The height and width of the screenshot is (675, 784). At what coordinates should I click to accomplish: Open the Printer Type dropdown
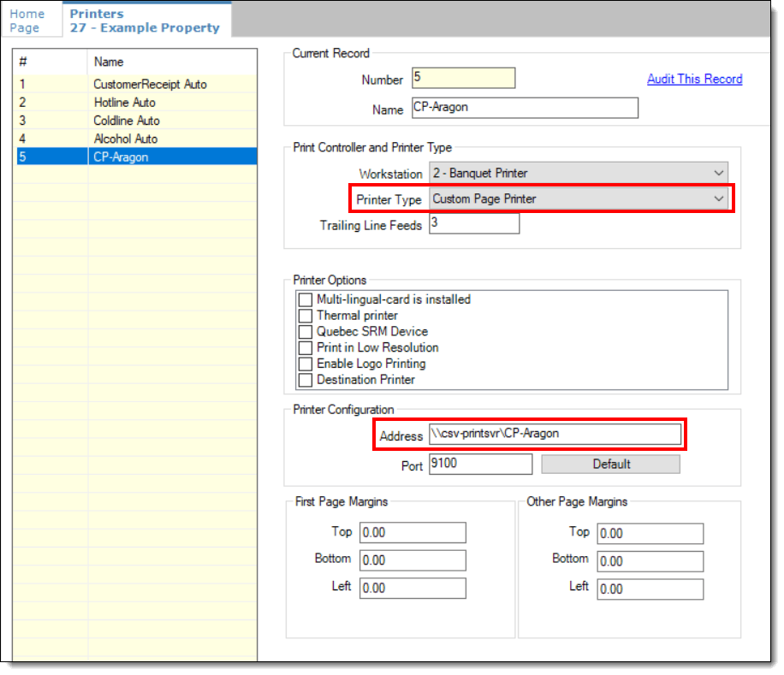click(578, 198)
